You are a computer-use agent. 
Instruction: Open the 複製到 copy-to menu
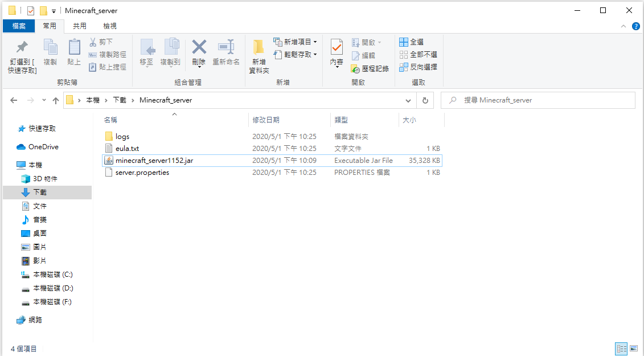(170, 52)
